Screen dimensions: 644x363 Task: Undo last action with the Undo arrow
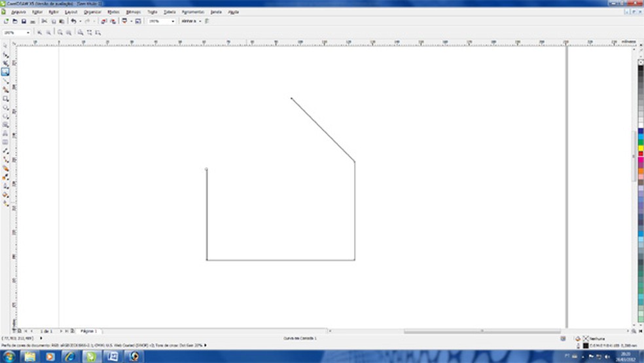pos(73,21)
